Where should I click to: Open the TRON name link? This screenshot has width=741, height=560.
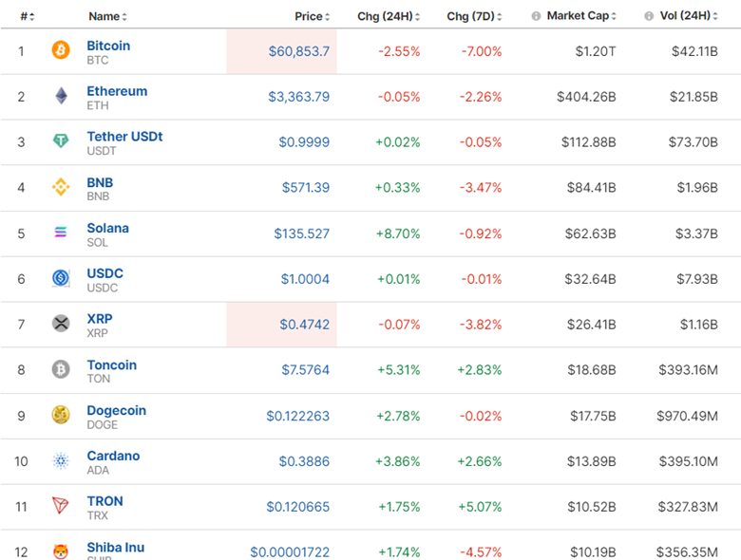coord(104,501)
